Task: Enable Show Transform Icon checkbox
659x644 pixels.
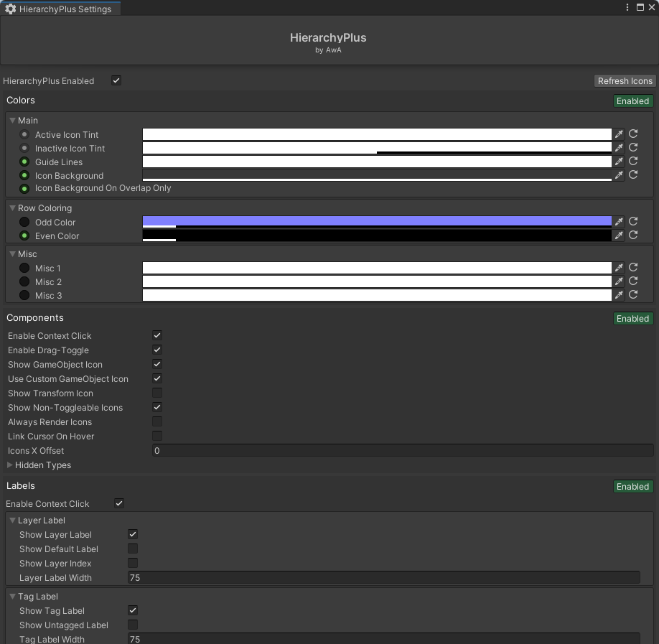Action: pyautogui.click(x=157, y=393)
